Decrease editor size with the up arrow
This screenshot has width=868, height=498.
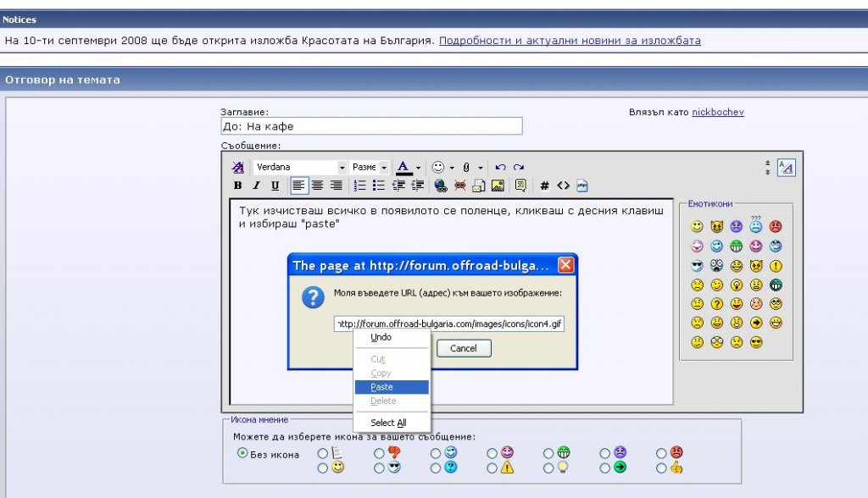coord(767,163)
